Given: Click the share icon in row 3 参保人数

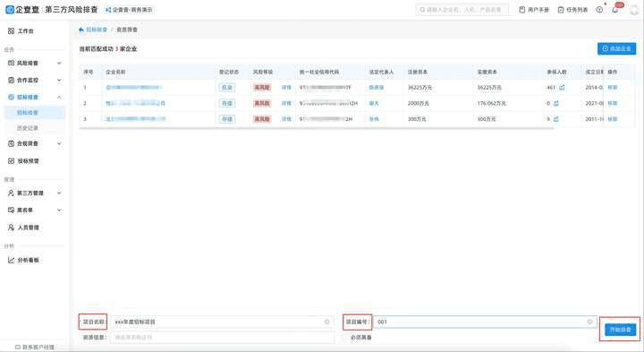Looking at the screenshot, I should (x=555, y=119).
